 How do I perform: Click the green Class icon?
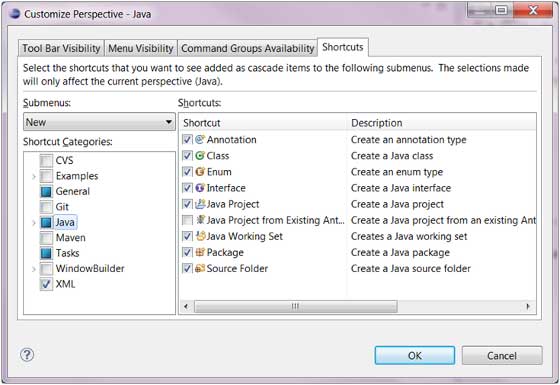(200, 155)
